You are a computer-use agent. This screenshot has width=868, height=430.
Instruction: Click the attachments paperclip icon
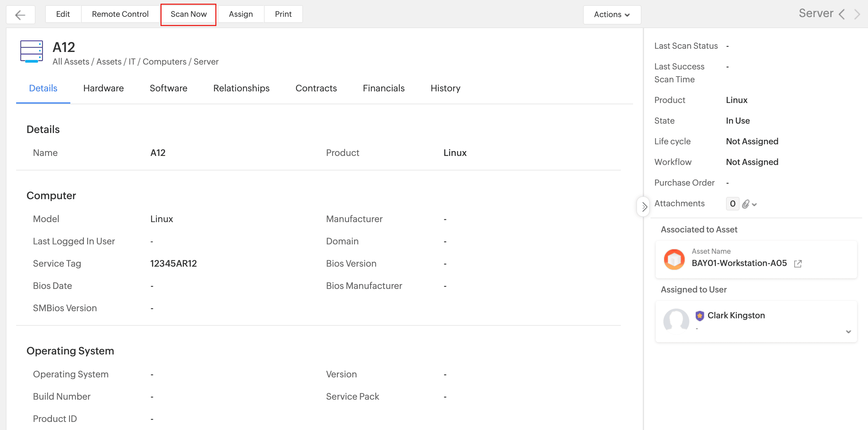(x=746, y=204)
